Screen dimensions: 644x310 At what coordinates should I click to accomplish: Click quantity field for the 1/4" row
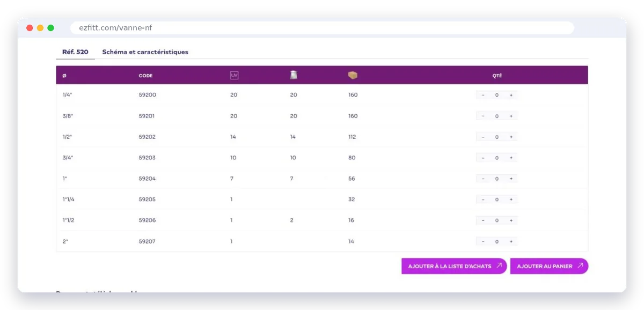tap(497, 95)
